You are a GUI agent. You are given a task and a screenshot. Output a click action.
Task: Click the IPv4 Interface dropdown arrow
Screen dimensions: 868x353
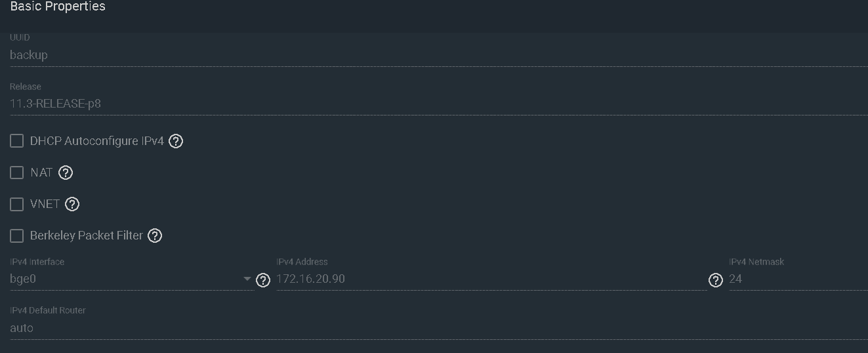247,279
